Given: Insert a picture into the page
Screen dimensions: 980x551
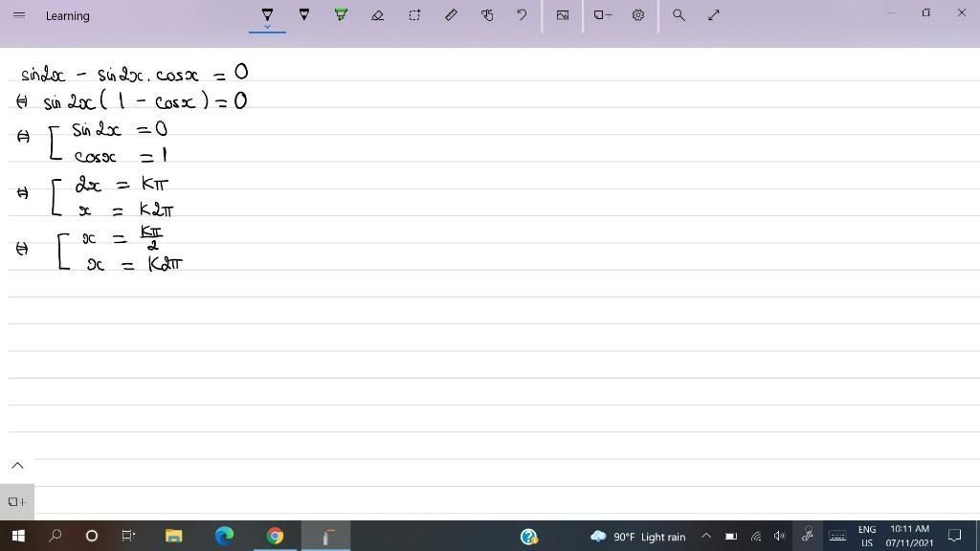Looking at the screenshot, I should pos(563,15).
